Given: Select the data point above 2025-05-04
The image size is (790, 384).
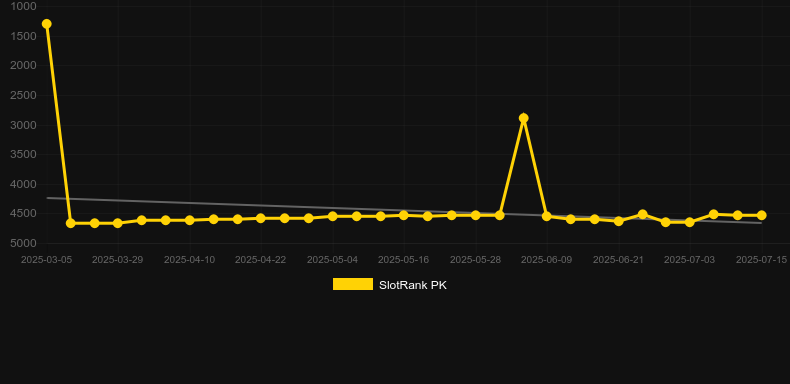Looking at the screenshot, I should 333,216.
